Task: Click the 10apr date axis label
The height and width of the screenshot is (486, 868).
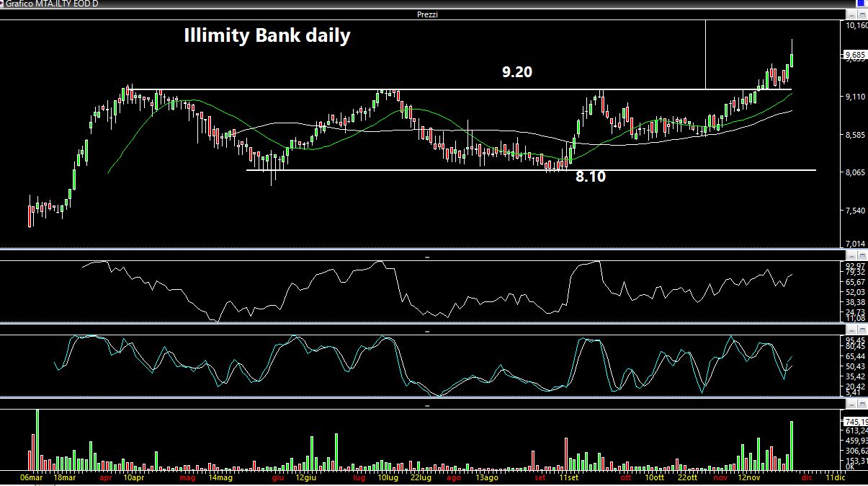Action: 135,478
